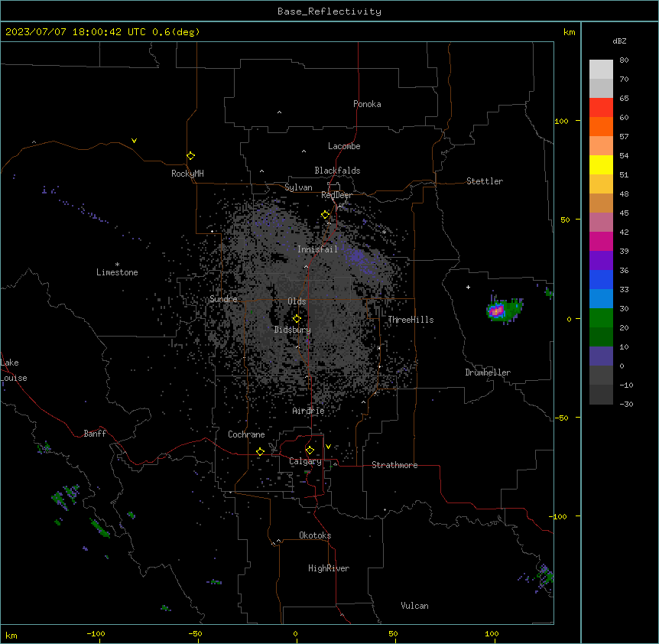Click the Cochrane label
The width and height of the screenshot is (659, 644).
(x=246, y=434)
